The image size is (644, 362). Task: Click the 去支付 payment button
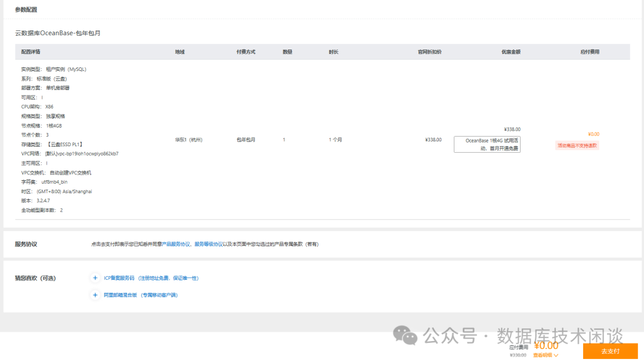[610, 351]
